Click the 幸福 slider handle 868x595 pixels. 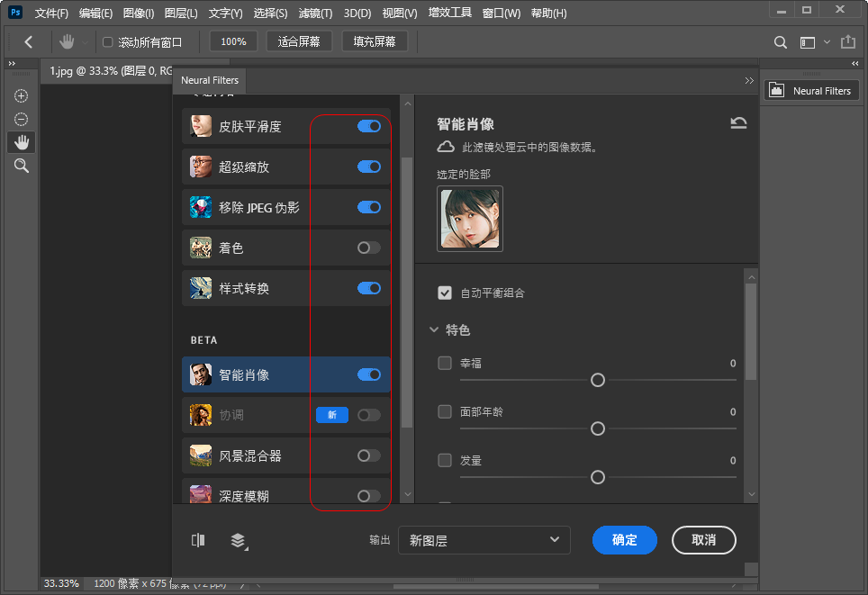[x=597, y=380]
